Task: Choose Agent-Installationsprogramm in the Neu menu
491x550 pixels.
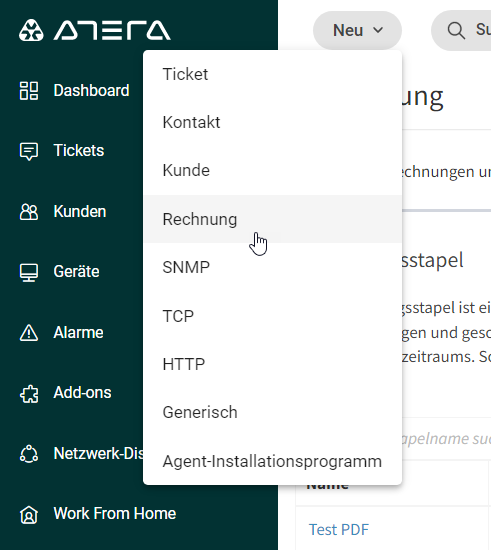Action: point(273,461)
